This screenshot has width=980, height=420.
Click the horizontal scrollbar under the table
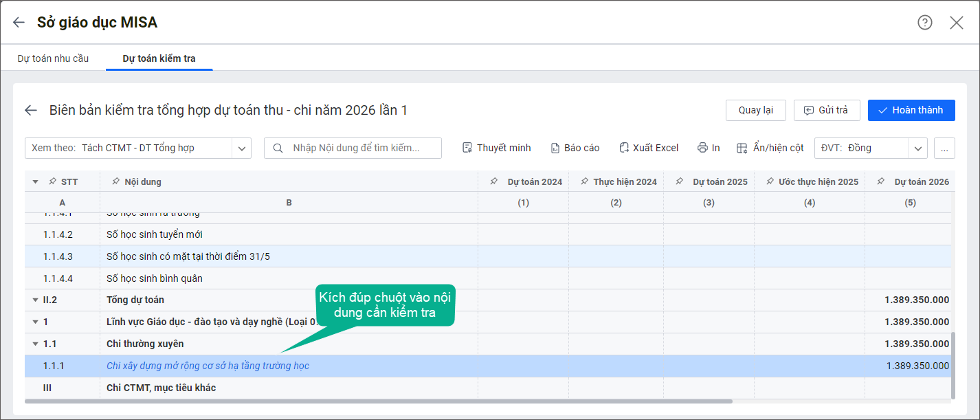378,401
